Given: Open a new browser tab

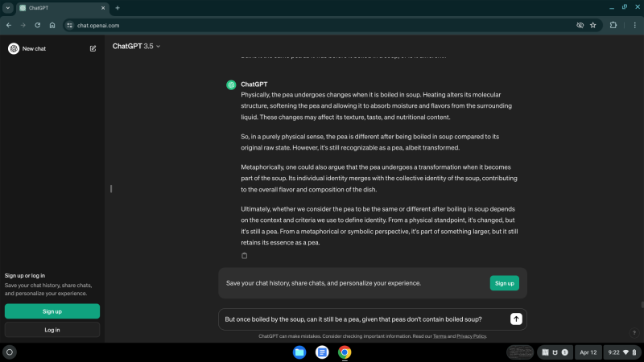Looking at the screenshot, I should click(118, 8).
